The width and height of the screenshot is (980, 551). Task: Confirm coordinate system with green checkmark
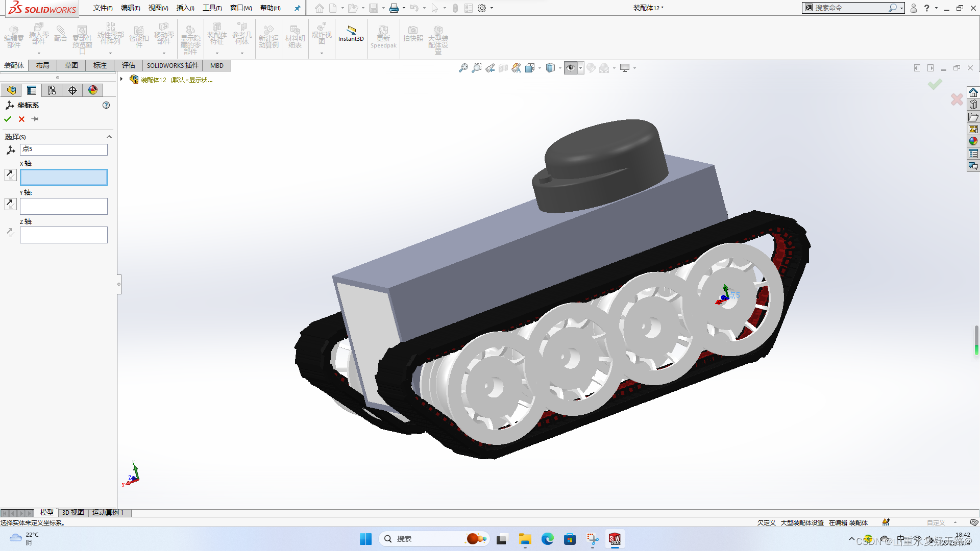pos(8,119)
